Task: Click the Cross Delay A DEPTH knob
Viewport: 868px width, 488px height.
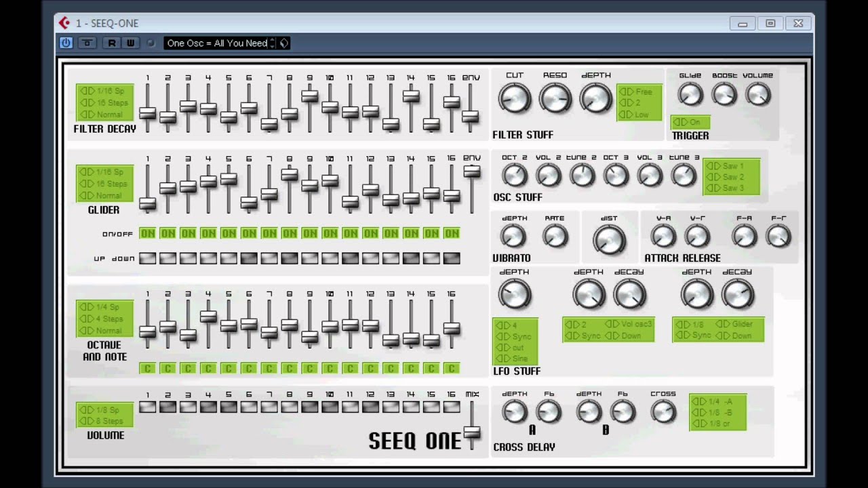Action: [514, 411]
